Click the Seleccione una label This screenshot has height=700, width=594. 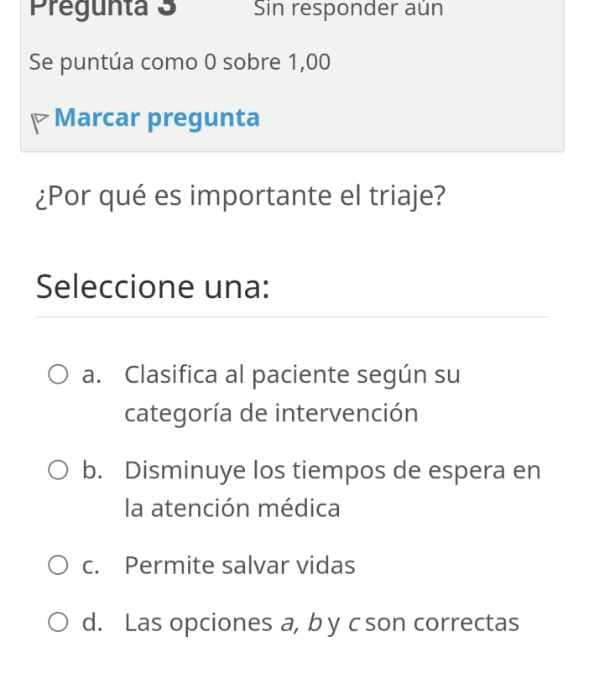[151, 287]
